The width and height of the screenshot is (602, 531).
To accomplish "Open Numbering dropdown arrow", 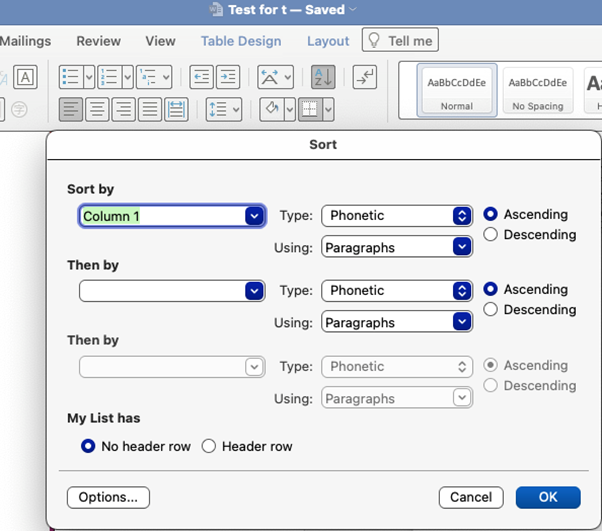I will tap(128, 77).
